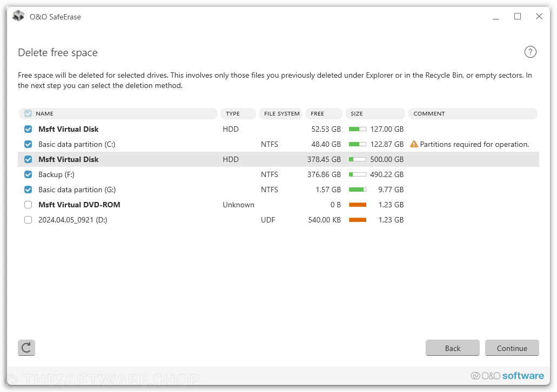Toggle the select-all checkbox in NAME header

coord(28,113)
